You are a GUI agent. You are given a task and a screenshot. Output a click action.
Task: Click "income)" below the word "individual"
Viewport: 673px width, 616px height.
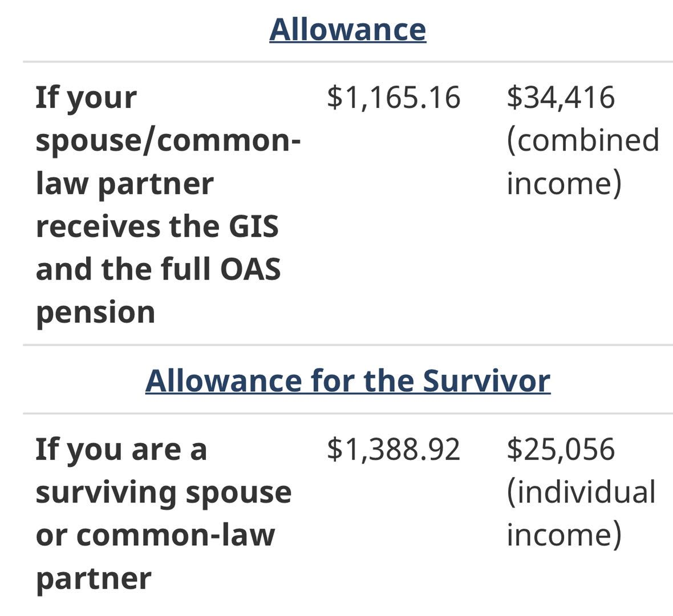click(x=563, y=535)
